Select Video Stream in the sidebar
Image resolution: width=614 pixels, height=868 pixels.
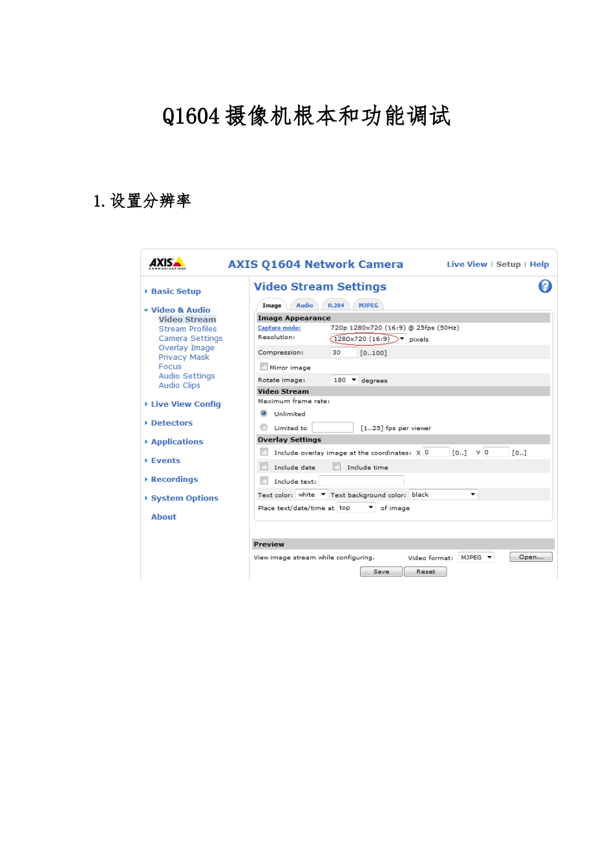coord(187,319)
